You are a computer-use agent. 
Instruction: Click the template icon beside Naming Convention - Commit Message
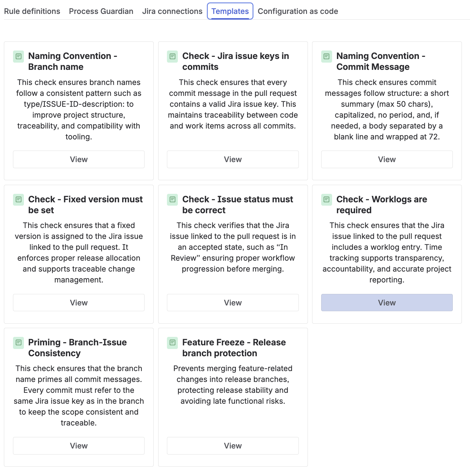[x=327, y=57]
